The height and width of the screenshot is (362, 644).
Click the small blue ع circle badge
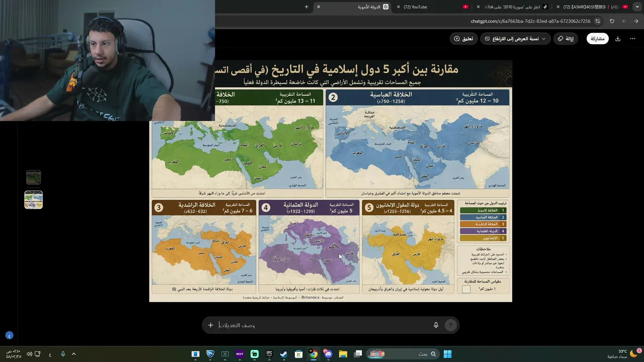[9, 335]
